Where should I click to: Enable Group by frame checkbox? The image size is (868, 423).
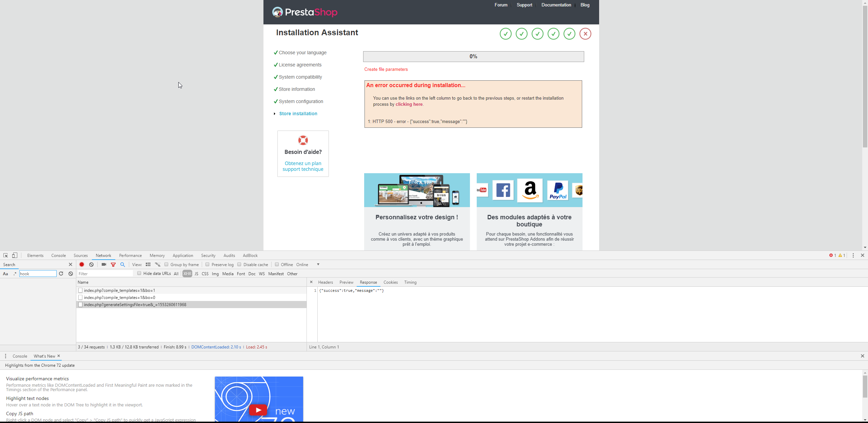coord(166,264)
